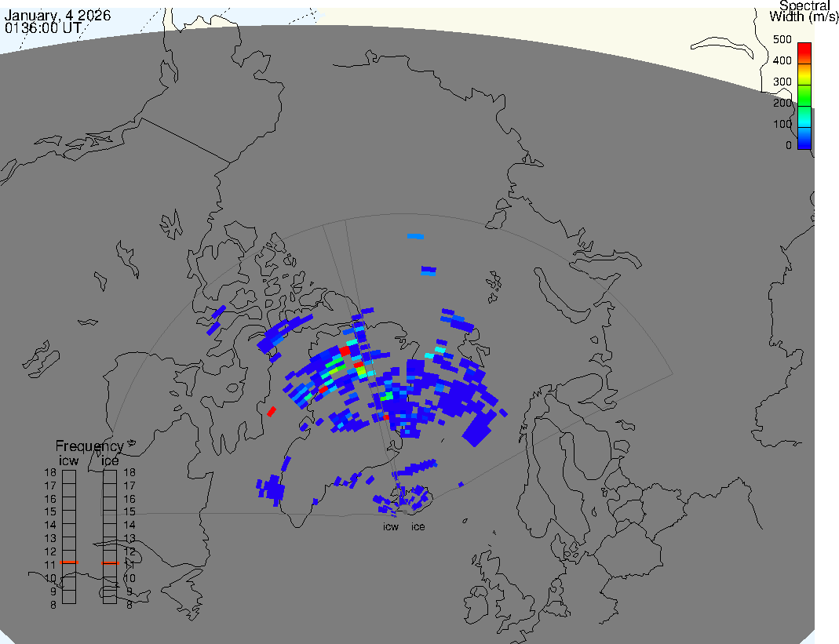Click the 400 label on the color scale
Image resolution: width=839 pixels, height=644 pixels.
tap(782, 60)
